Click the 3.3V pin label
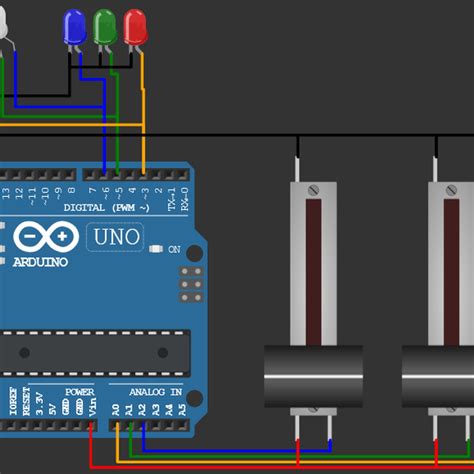This screenshot has width=474, height=474. click(39, 404)
